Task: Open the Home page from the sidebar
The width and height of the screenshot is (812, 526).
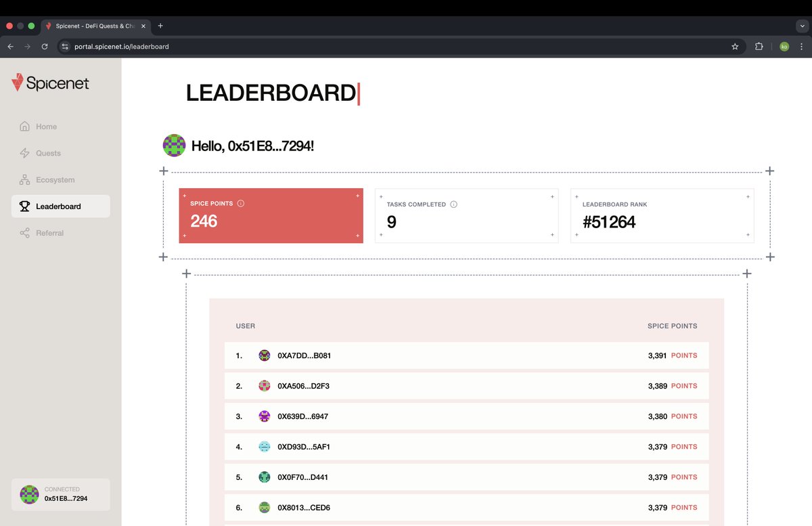Action: [x=61, y=127]
